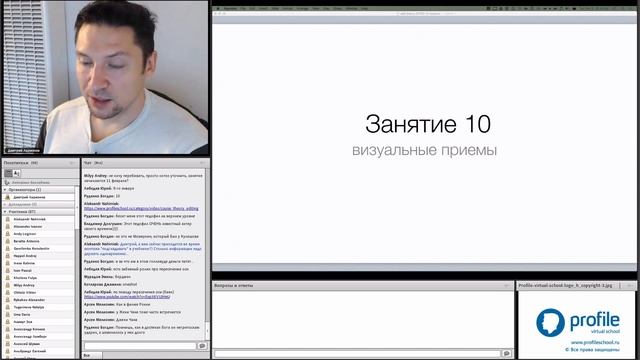Click host icon beside Дмитрий Караваев
640x360 pixels.
7,197
